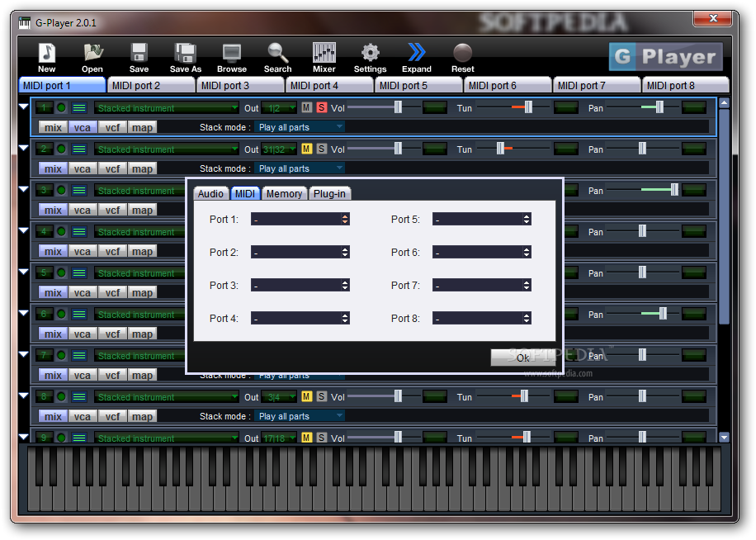Click the channel list scrollbar up arrow
This screenshot has height=540, width=756.
pyautogui.click(x=724, y=102)
